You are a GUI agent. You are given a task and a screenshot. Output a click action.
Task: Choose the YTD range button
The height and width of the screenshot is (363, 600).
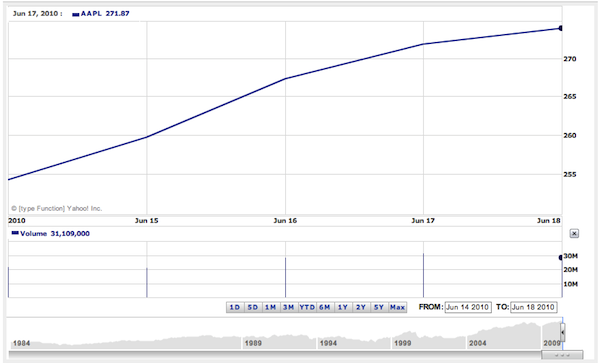tap(307, 307)
